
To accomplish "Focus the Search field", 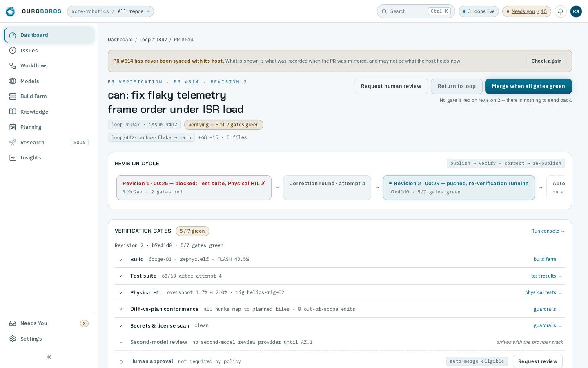I will click(416, 11).
